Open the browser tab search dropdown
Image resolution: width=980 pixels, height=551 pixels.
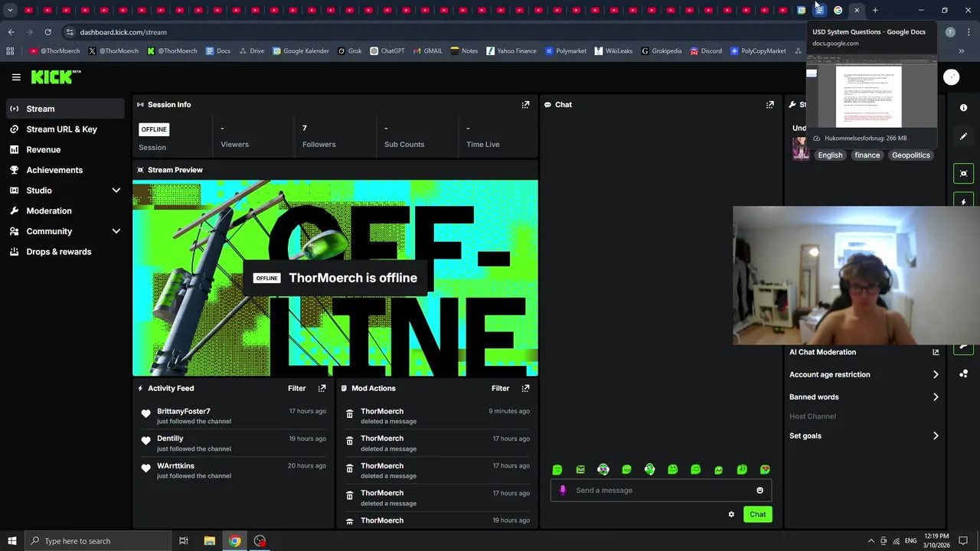(10, 10)
